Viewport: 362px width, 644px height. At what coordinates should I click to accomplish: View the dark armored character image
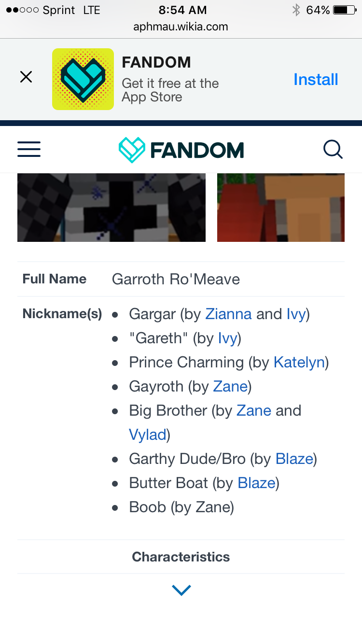(x=111, y=208)
